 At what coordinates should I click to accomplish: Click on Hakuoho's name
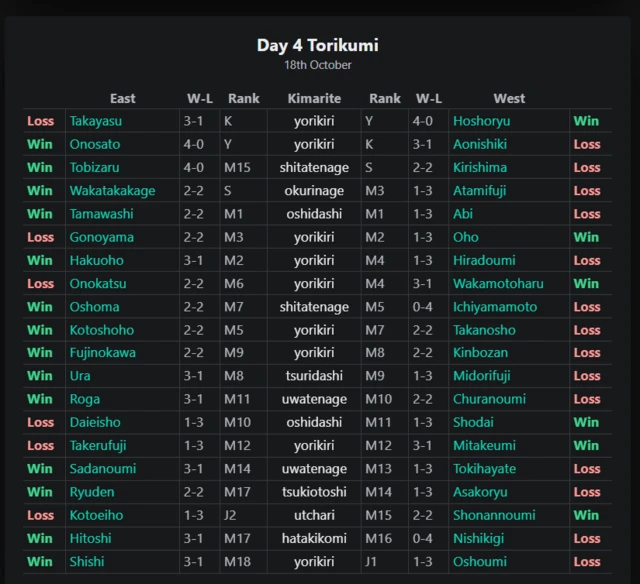[x=95, y=260]
